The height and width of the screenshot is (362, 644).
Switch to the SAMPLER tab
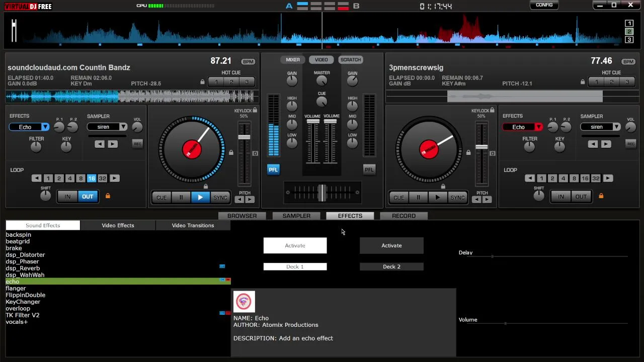(x=296, y=216)
